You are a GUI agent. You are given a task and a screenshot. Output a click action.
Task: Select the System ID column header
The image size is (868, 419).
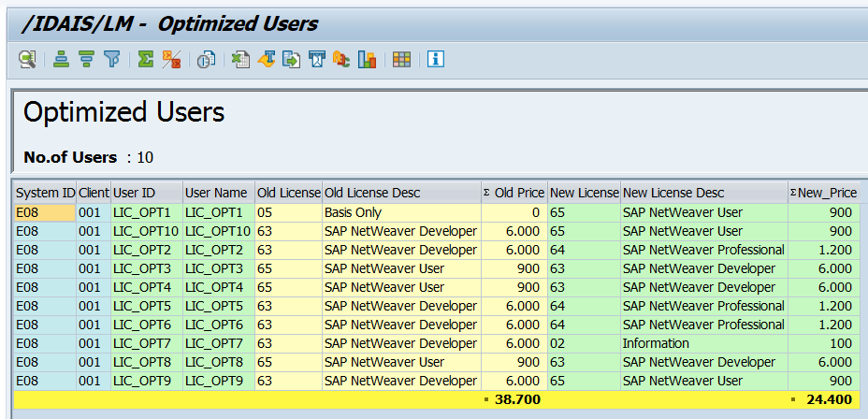(46, 194)
